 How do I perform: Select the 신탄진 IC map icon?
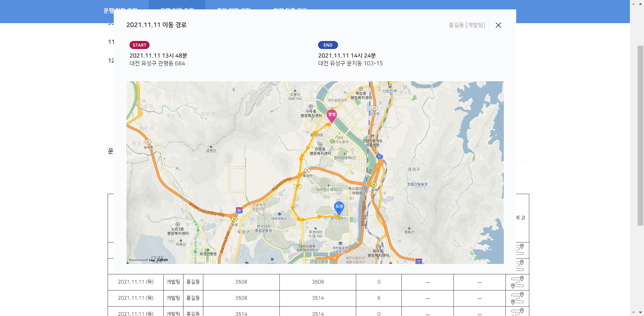click(374, 108)
